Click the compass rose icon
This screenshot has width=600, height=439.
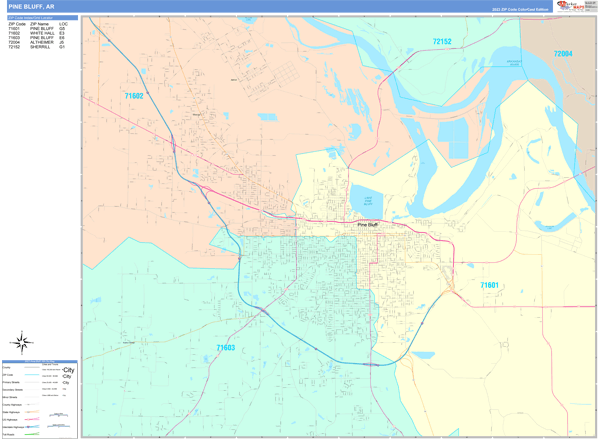click(22, 342)
